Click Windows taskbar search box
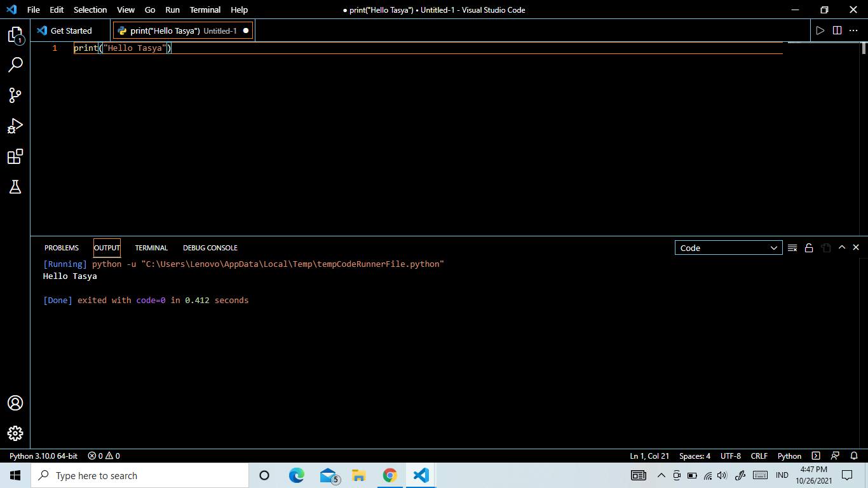This screenshot has height=488, width=868. [139, 475]
